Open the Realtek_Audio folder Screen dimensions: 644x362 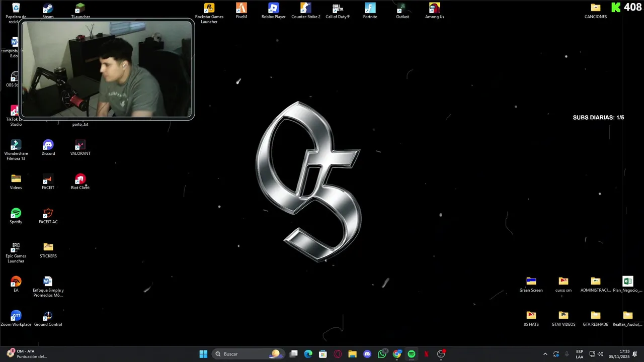[627, 319]
